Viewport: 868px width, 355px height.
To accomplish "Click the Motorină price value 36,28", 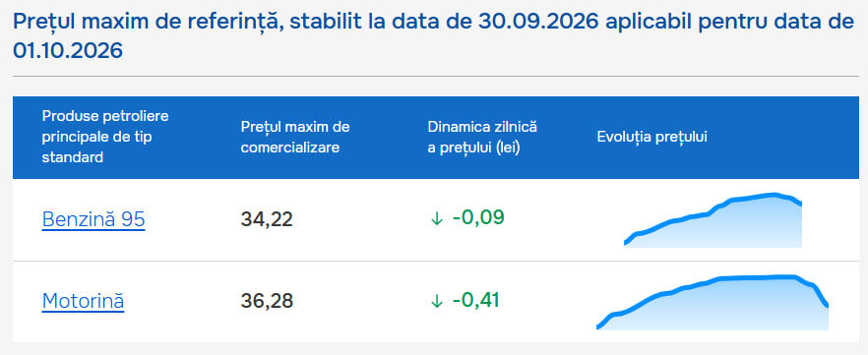I will coord(267,301).
